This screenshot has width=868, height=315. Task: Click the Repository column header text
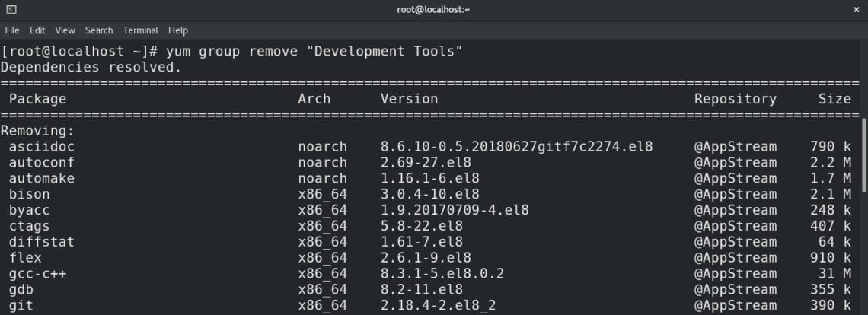(736, 99)
